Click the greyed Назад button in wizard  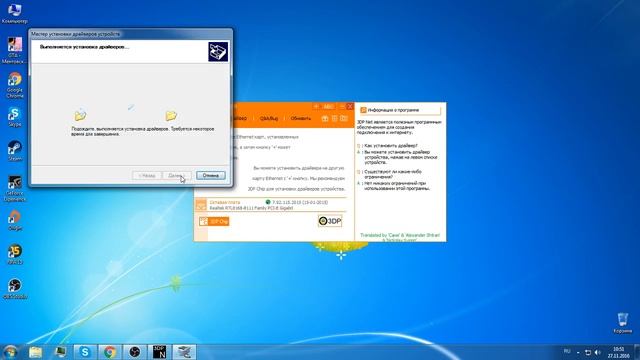(147, 176)
